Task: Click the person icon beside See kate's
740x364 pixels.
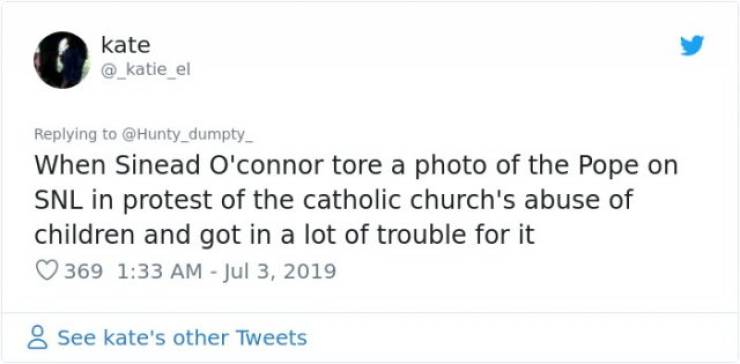Action: 38,337
